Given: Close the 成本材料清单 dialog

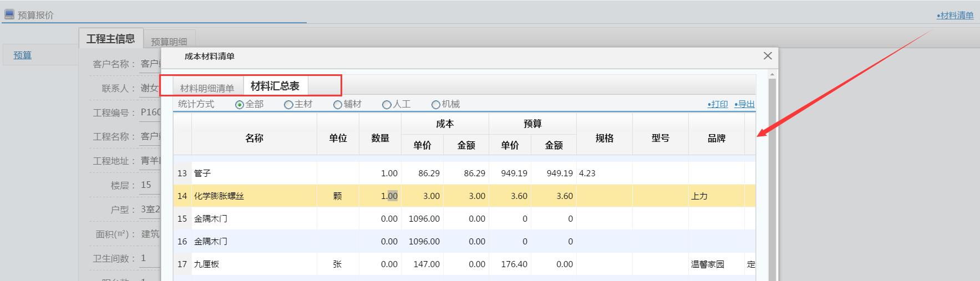Looking at the screenshot, I should tap(768, 56).
